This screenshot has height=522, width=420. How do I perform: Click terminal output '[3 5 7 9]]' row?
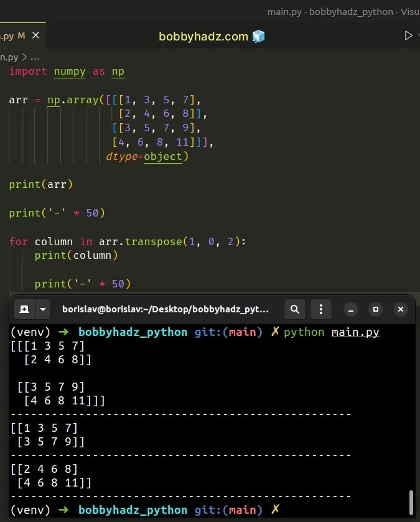[50, 442]
